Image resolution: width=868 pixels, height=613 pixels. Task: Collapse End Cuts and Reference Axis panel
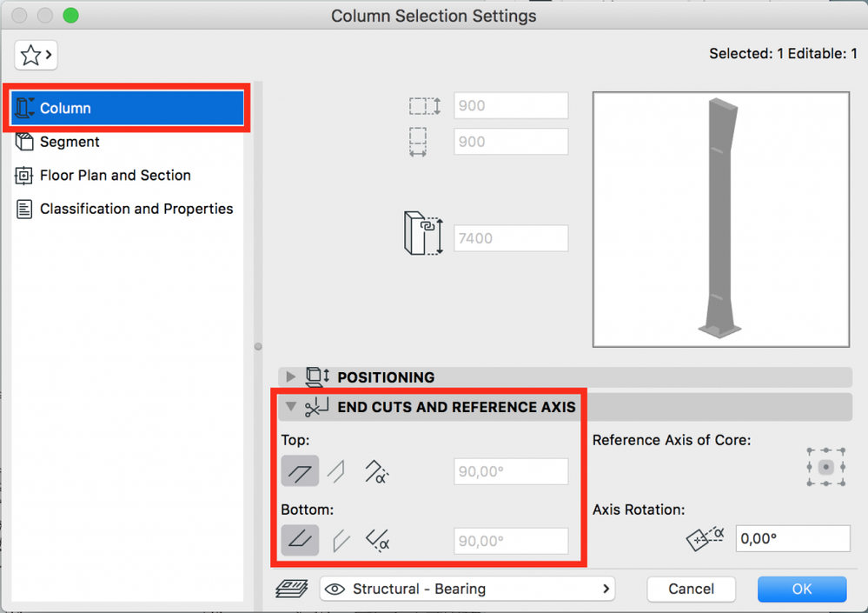290,407
